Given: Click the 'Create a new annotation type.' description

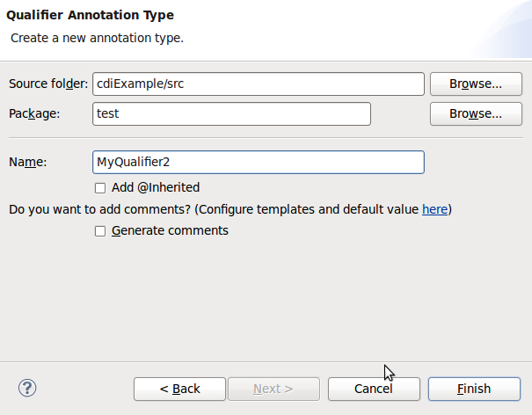Looking at the screenshot, I should point(97,38).
